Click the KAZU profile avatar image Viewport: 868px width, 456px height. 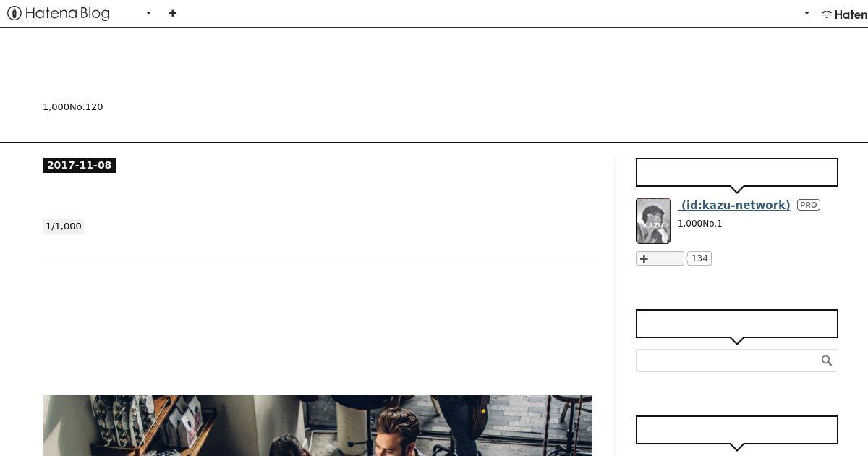coord(653,221)
